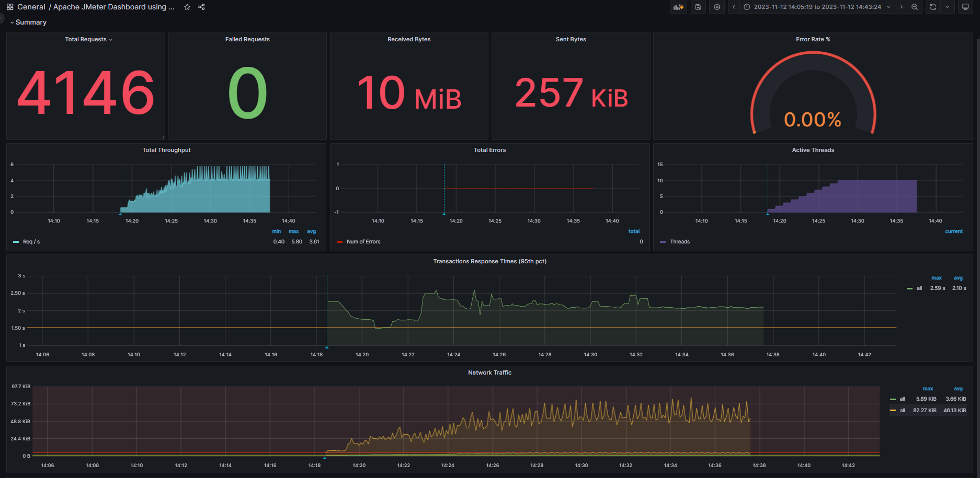Change the red Num of Errors color swatch
980x478 pixels.
(x=339, y=242)
